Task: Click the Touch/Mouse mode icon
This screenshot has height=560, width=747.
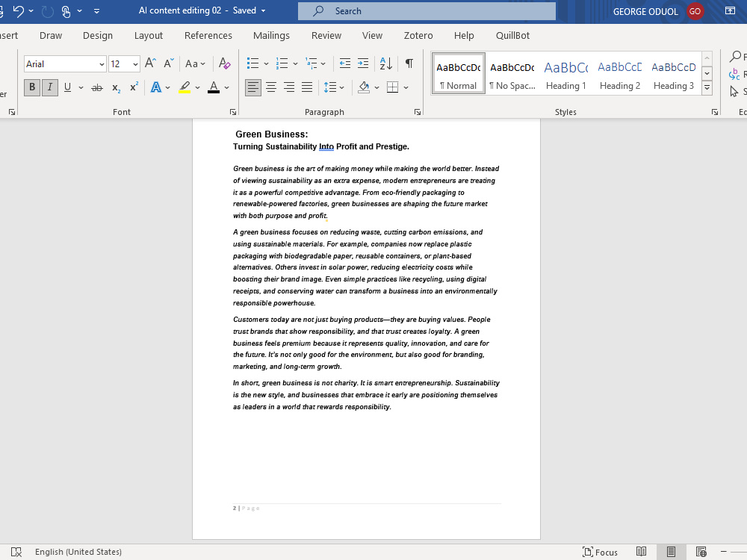Action: (x=66, y=11)
